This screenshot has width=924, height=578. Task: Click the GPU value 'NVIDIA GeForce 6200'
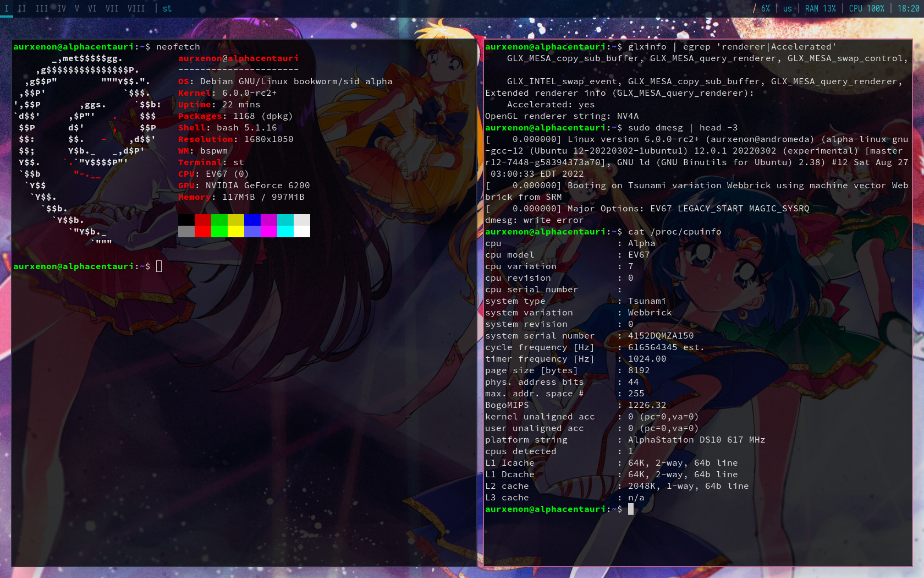coord(258,186)
